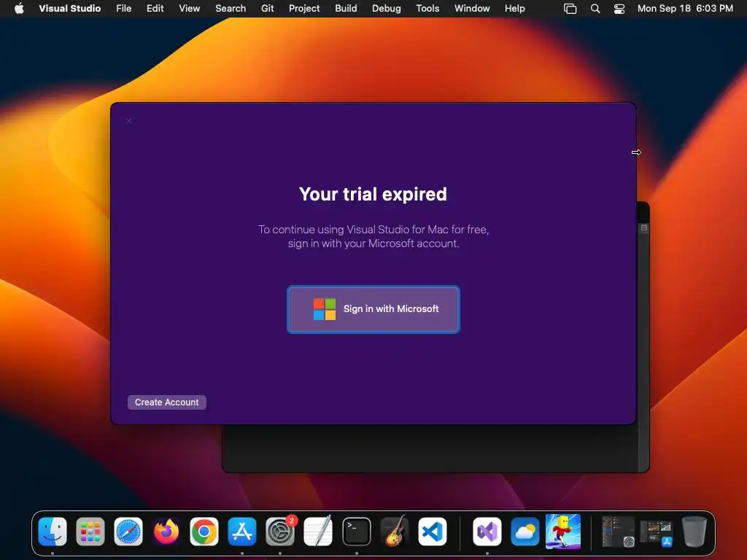Open the Debug menu
This screenshot has height=560, width=747.
coord(387,8)
